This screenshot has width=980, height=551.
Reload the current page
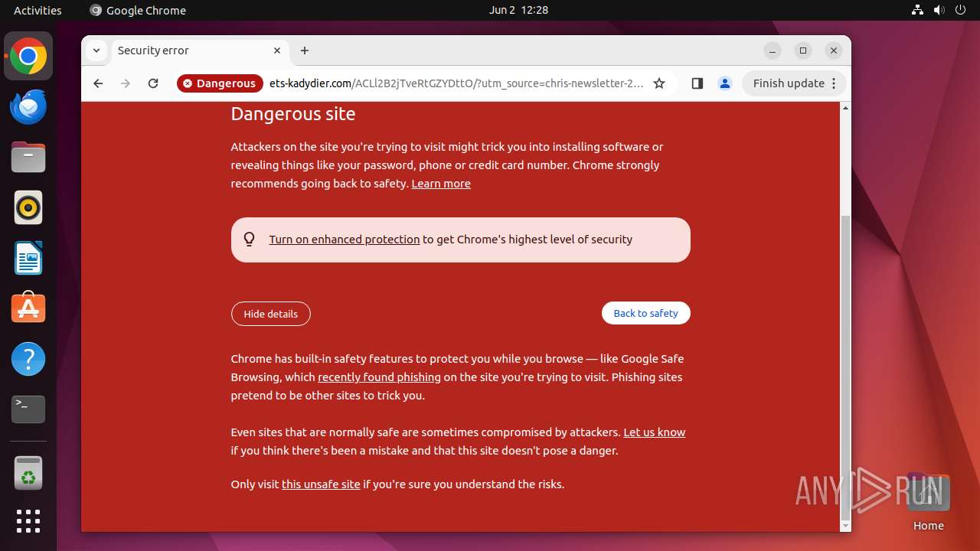(153, 83)
